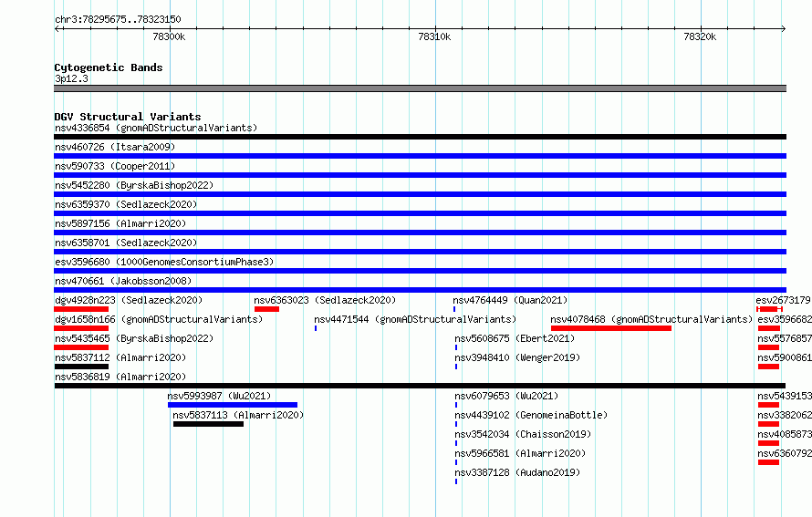Select the Cytogenetic Bands track title
This screenshot has width=812, height=517.
click(x=109, y=67)
